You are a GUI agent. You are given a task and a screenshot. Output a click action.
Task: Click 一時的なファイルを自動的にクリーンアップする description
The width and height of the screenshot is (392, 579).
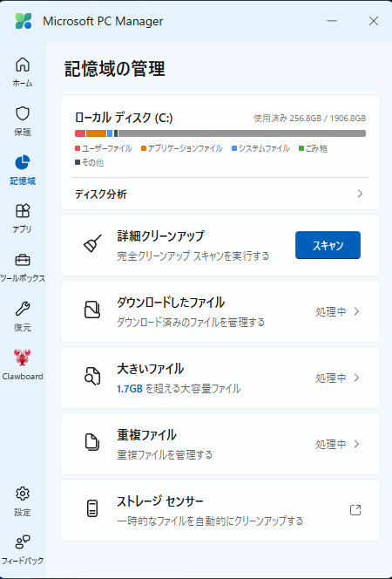click(x=210, y=521)
